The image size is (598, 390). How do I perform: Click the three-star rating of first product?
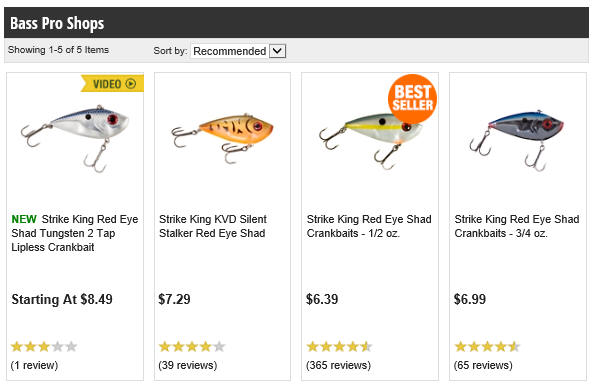(x=44, y=347)
